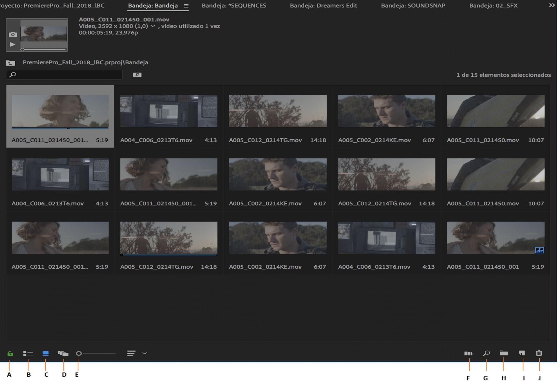557x392 pixels.
Task: Click the New Item icon
Action: pyautogui.click(x=522, y=353)
